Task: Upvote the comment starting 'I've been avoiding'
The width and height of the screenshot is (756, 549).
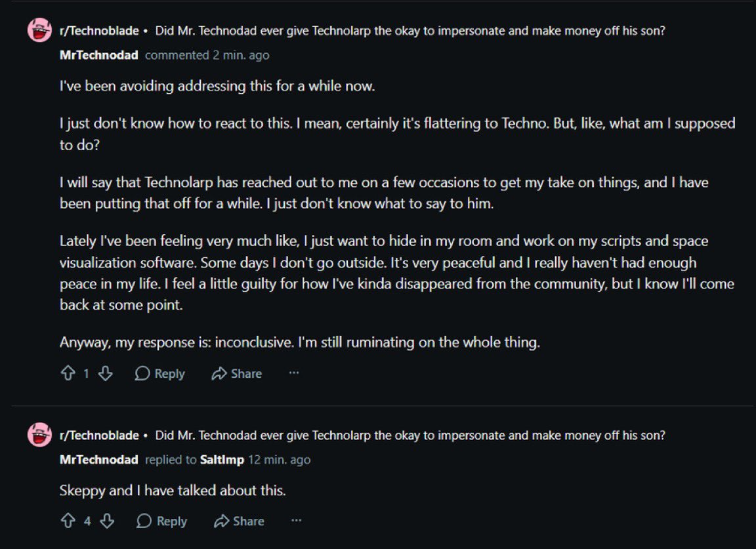Action: tap(68, 373)
